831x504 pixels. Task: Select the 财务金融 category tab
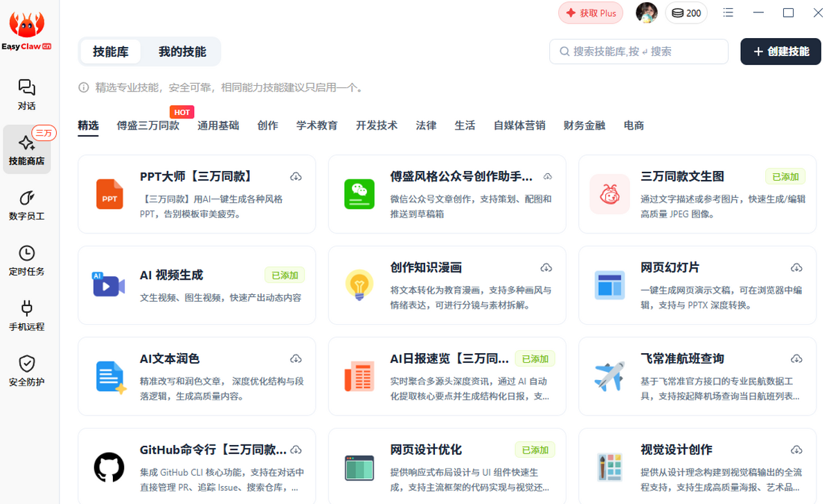[x=584, y=125]
